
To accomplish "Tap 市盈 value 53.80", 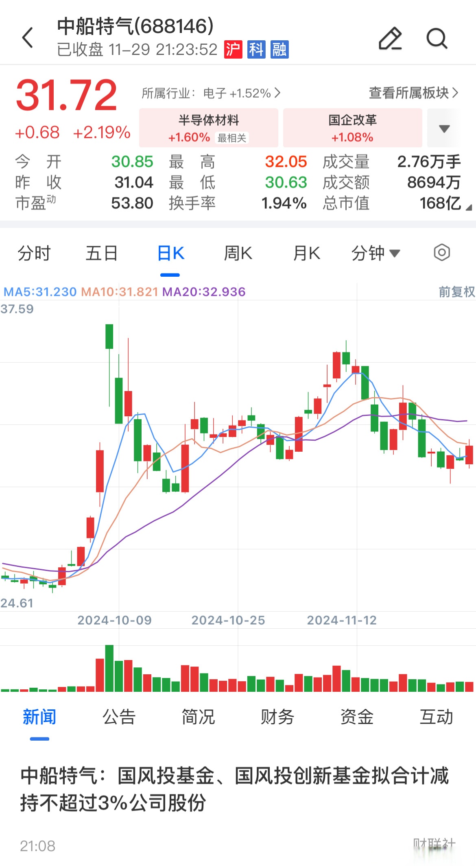I will pos(132,203).
